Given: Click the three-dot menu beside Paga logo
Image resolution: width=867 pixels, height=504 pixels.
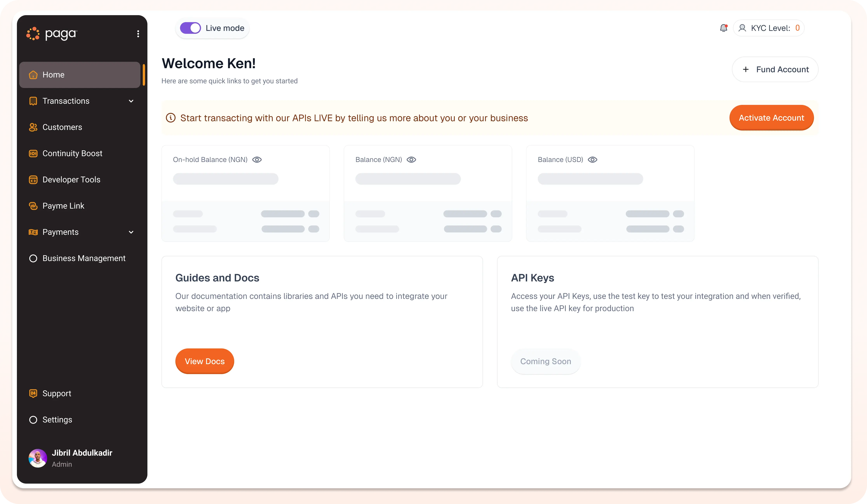Looking at the screenshot, I should [138, 34].
